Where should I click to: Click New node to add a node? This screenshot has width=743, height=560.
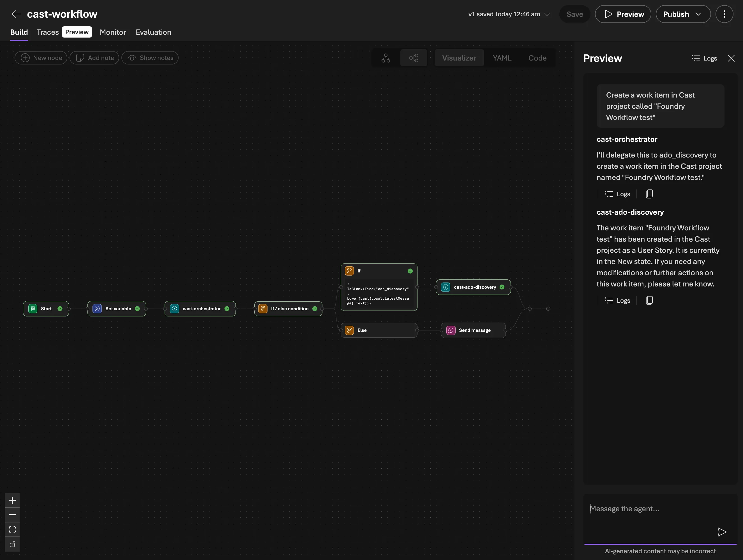pyautogui.click(x=40, y=57)
